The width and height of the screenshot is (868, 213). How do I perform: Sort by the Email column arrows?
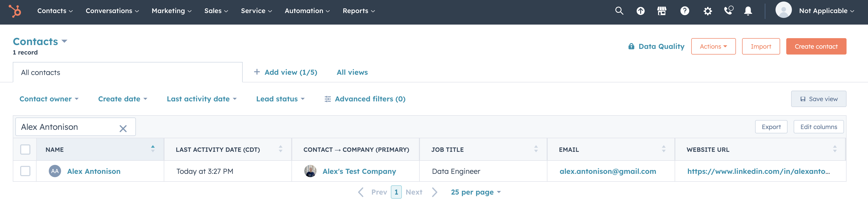663,149
